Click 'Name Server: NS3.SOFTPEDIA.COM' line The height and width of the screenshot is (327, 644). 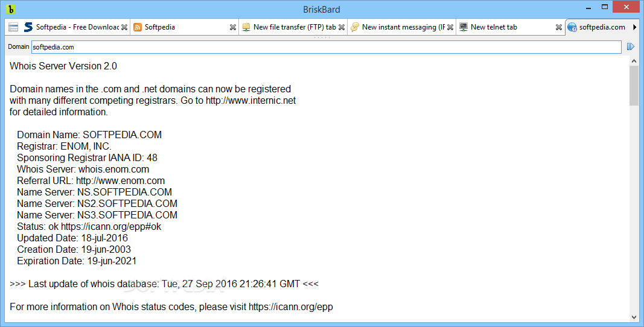click(97, 215)
